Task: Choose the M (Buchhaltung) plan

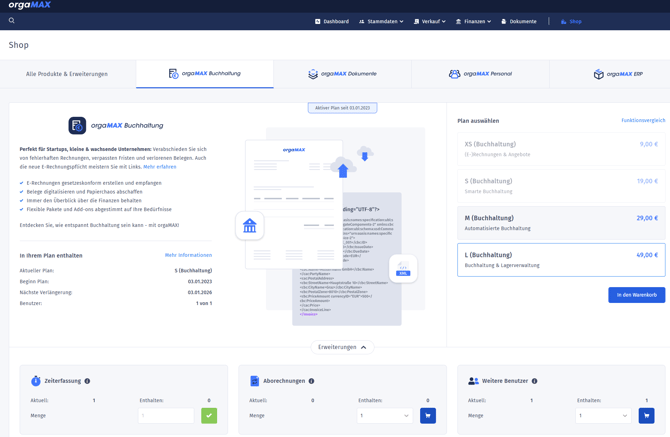Action: tap(561, 223)
